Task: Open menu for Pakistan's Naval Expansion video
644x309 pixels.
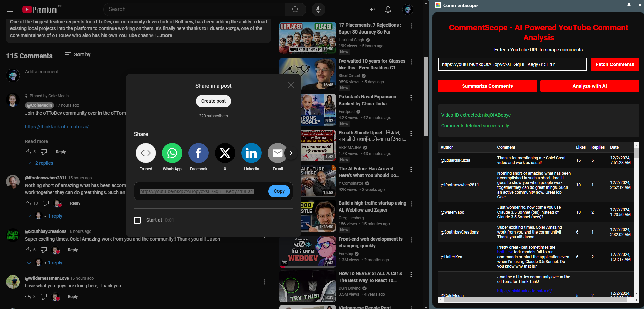Action: (x=411, y=98)
